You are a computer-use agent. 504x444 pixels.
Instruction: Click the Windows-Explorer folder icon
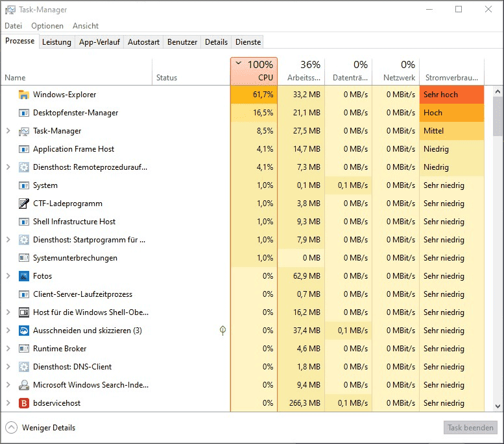click(x=24, y=95)
